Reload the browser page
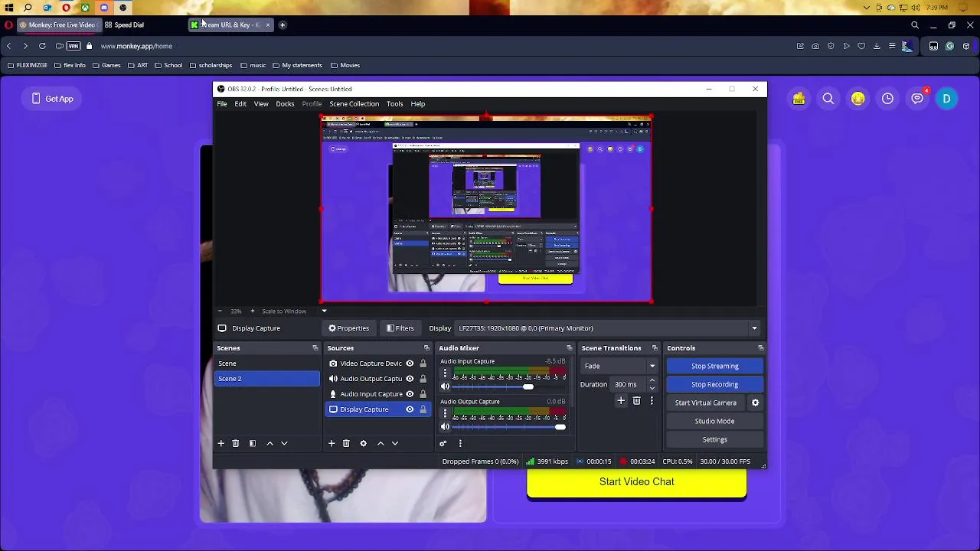This screenshot has width=980, height=551. pos(42,46)
